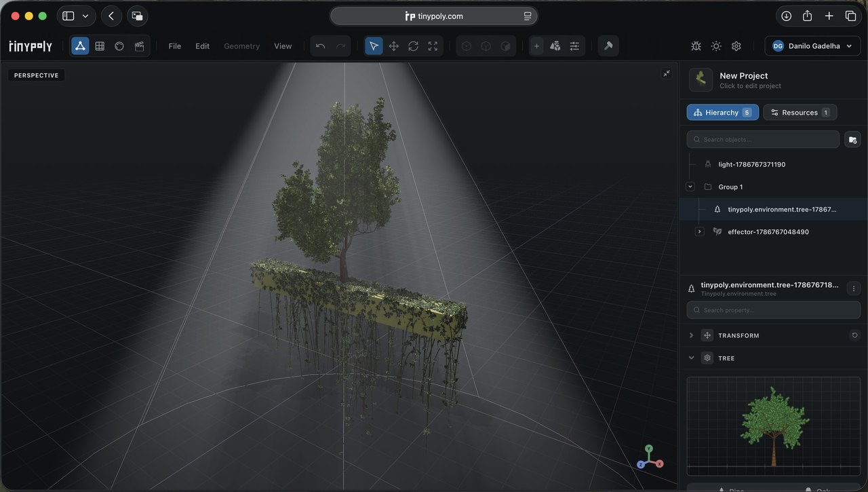Open the bug debug icon
The image size is (868, 492).
pos(696,46)
